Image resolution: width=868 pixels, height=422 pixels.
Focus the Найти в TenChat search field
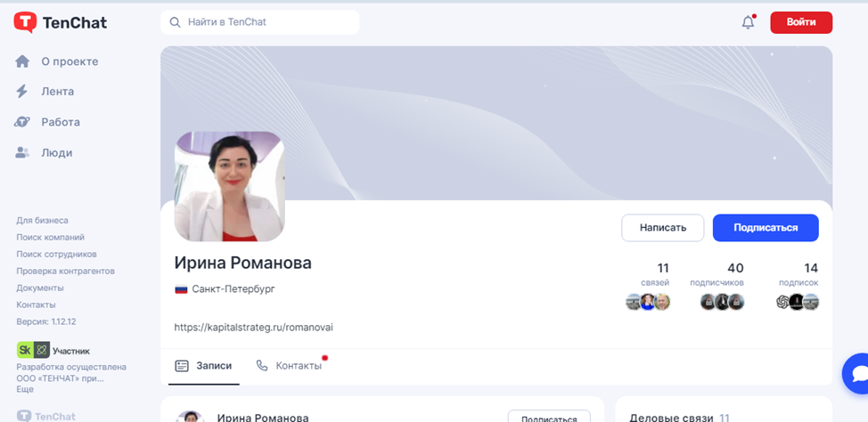tap(260, 22)
